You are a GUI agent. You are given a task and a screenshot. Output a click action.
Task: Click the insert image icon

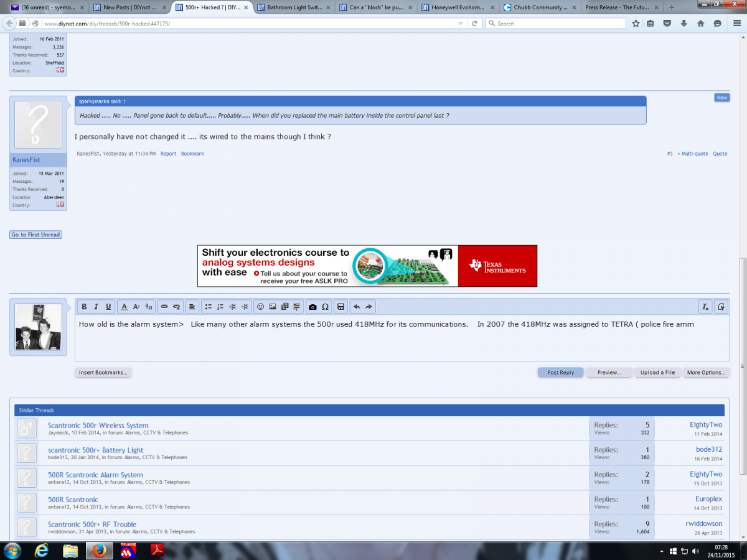(273, 307)
